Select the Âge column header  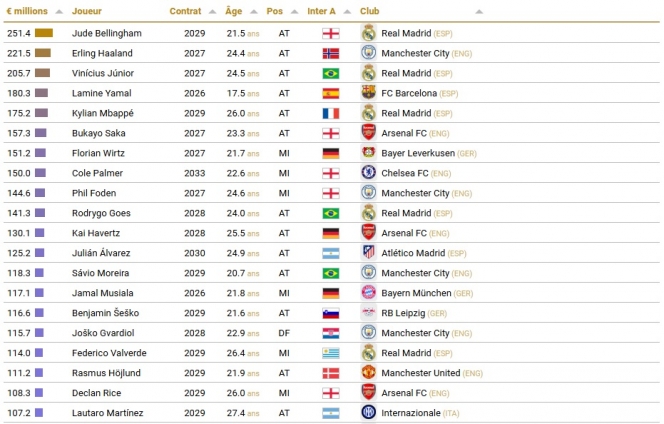pyautogui.click(x=234, y=12)
